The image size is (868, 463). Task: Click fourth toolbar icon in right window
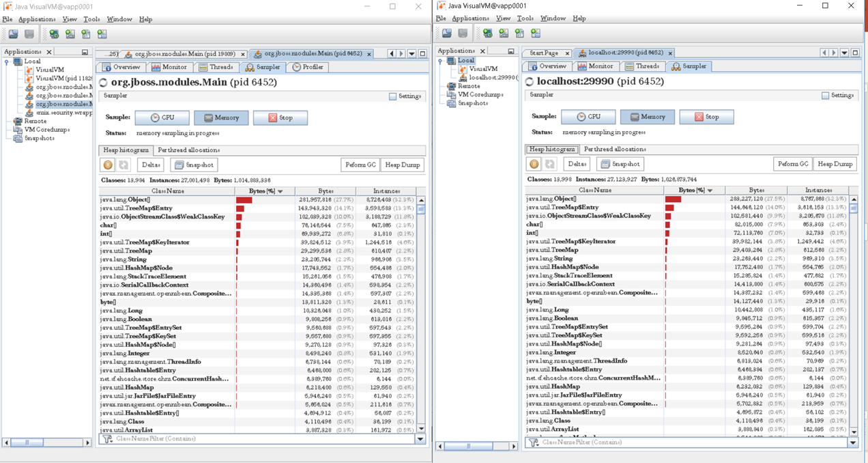click(x=504, y=33)
